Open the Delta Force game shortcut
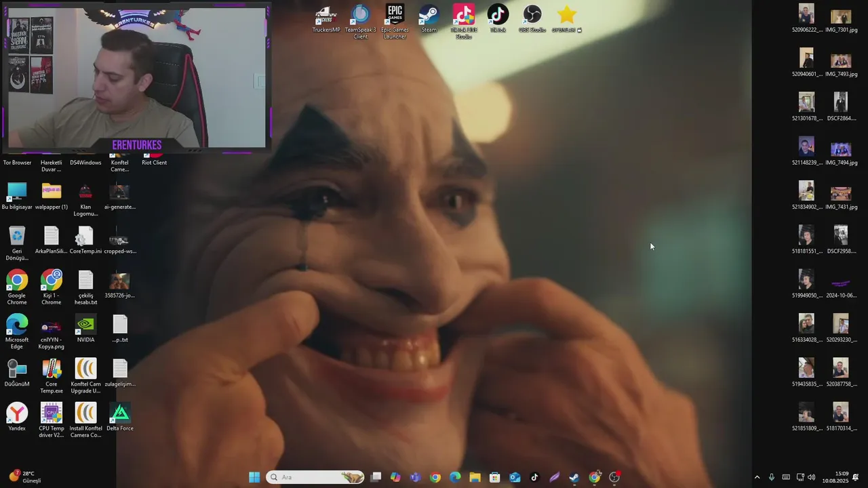The width and height of the screenshot is (868, 488). pyautogui.click(x=120, y=417)
